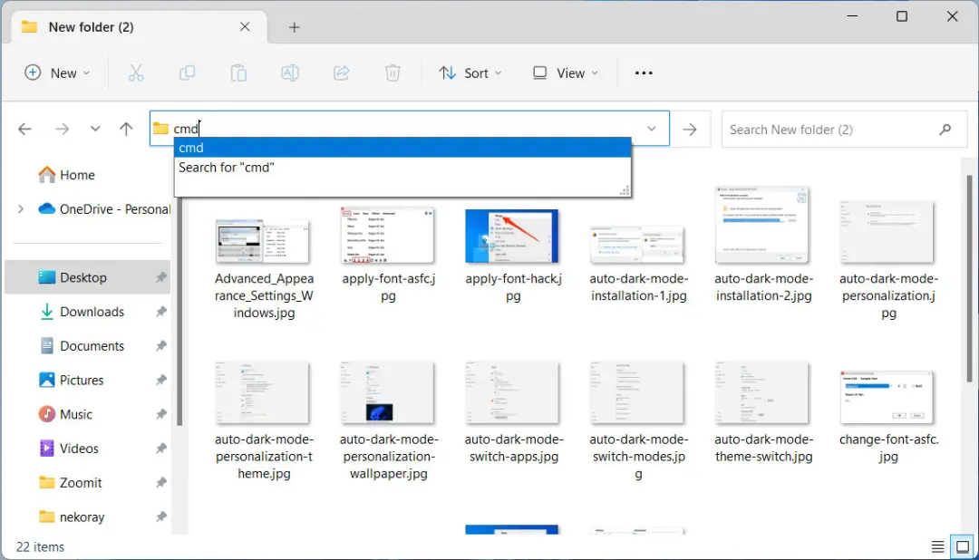Open Pictures in navigation pane

coord(71,381)
